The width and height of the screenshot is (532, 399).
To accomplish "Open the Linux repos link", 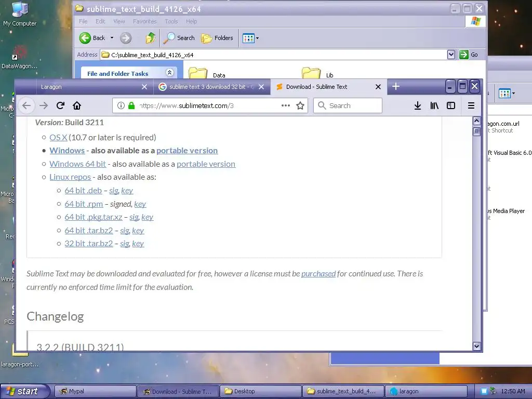I will coord(70,177).
